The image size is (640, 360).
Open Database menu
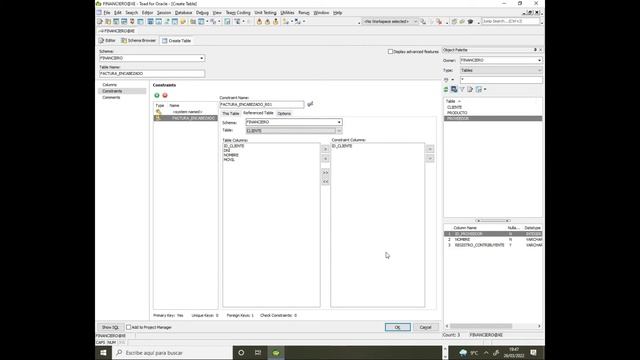pyautogui.click(x=184, y=13)
